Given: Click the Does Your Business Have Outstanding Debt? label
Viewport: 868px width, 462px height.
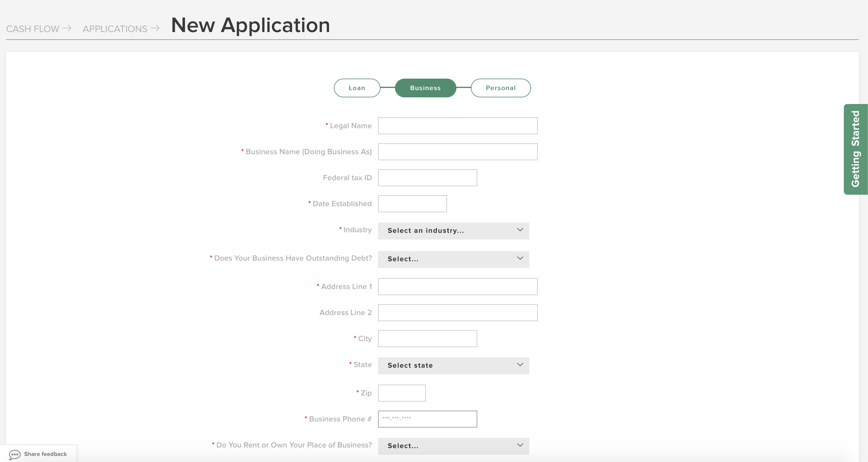Looking at the screenshot, I should 293,258.
